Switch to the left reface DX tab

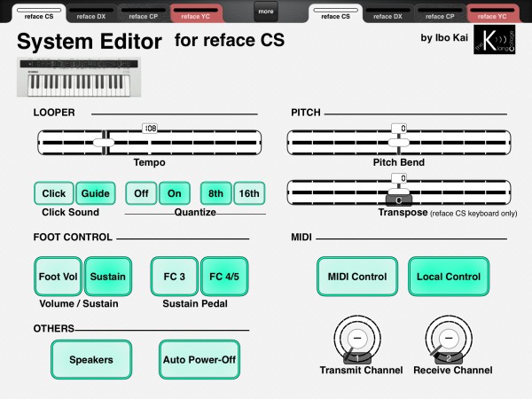coord(91,13)
